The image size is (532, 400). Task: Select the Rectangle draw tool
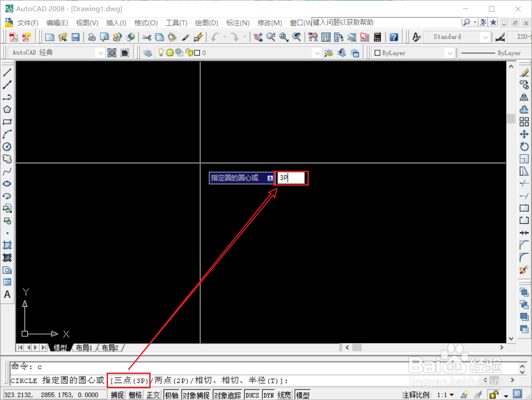(7, 122)
